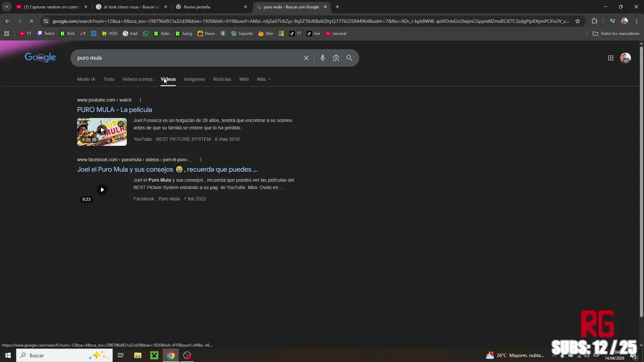Open Google Lens image search icon
The width and height of the screenshot is (644, 362).
[x=336, y=58]
